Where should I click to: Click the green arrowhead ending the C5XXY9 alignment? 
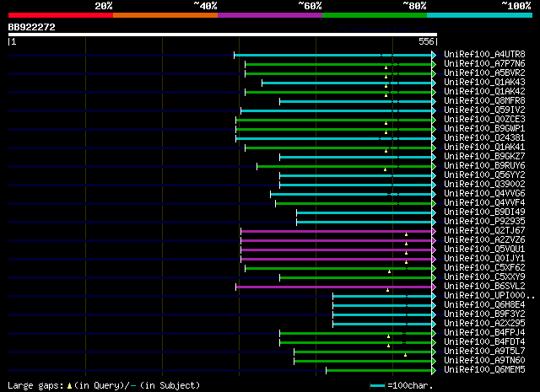click(x=434, y=277)
